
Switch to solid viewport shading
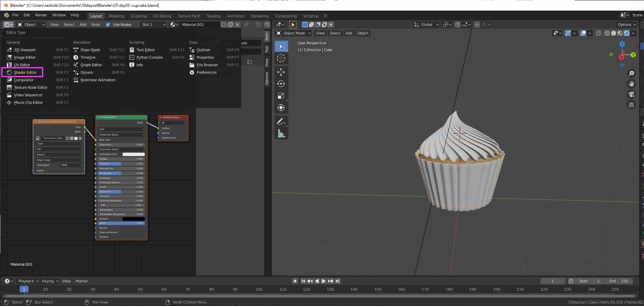pyautogui.click(x=614, y=33)
